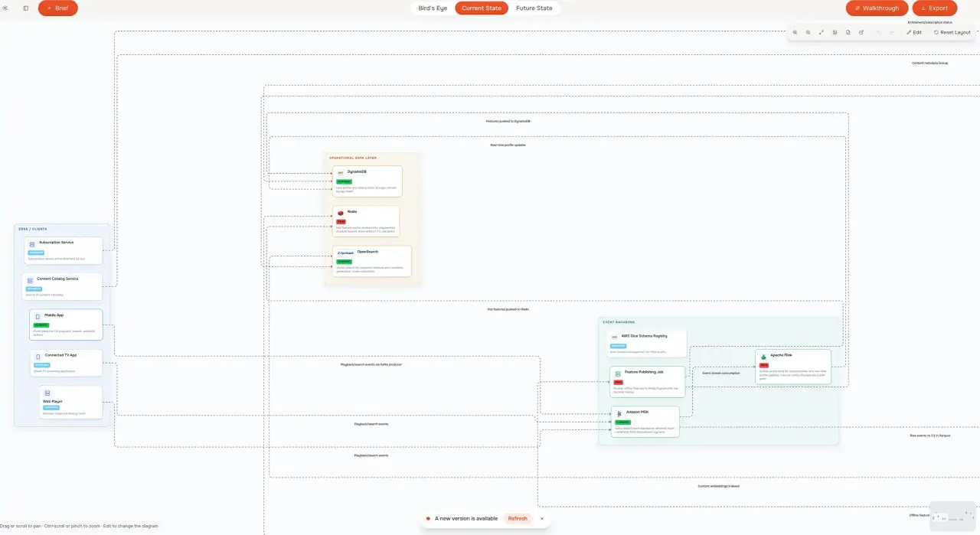Click the Operational Data Layer group label
The image size is (980, 535).
click(x=353, y=158)
